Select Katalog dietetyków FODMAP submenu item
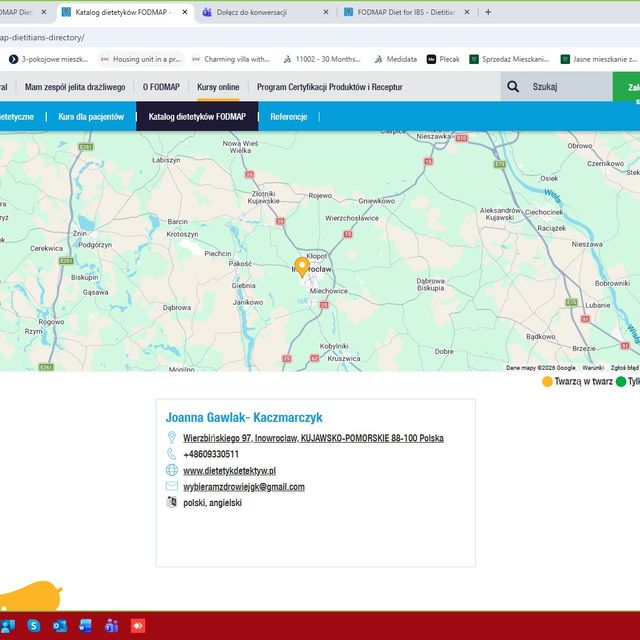 (197, 117)
